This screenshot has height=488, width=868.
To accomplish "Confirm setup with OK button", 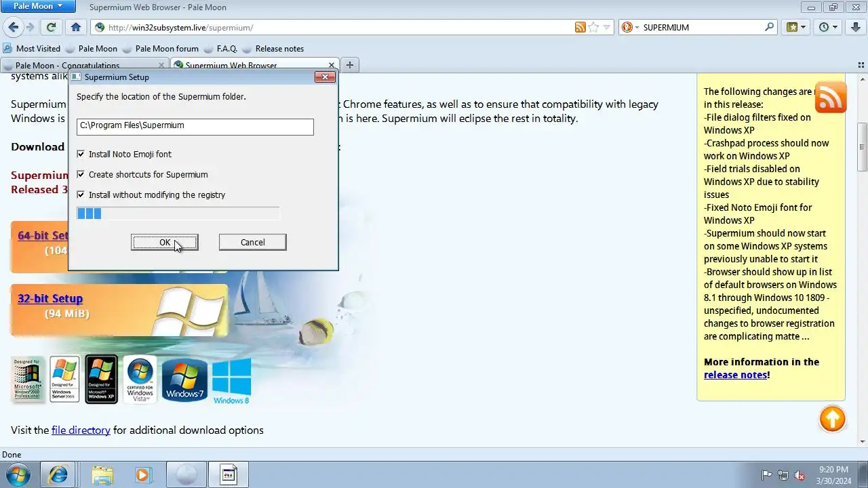I will [x=165, y=243].
